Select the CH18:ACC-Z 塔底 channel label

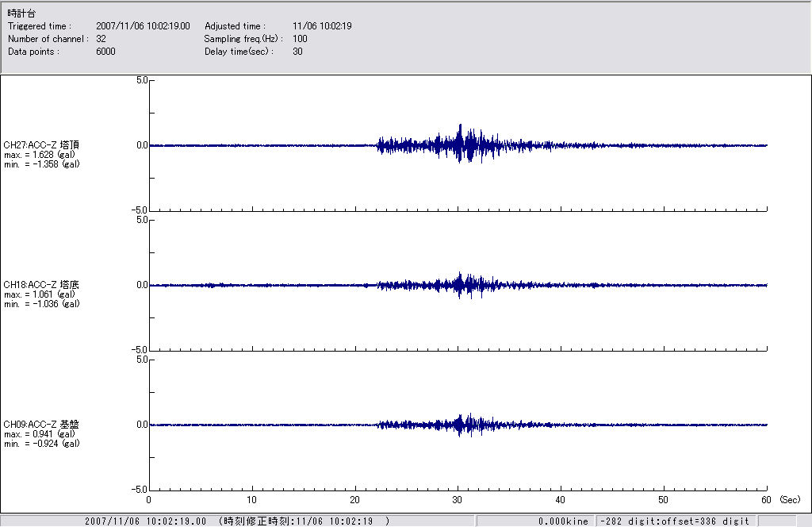coord(41,285)
